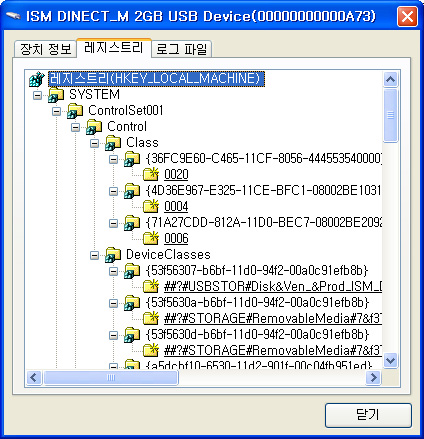Select the 레지스트리 tab
The width and height of the screenshot is (424, 439).
[114, 48]
